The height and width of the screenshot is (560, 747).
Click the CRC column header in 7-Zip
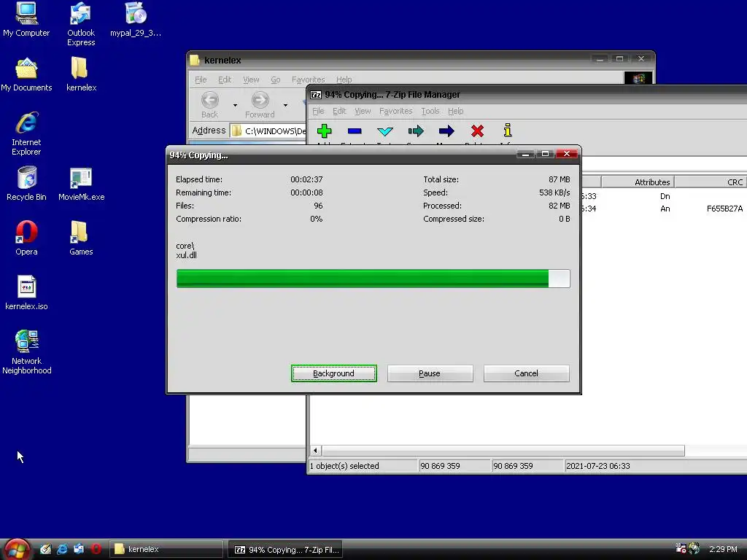[711, 182]
